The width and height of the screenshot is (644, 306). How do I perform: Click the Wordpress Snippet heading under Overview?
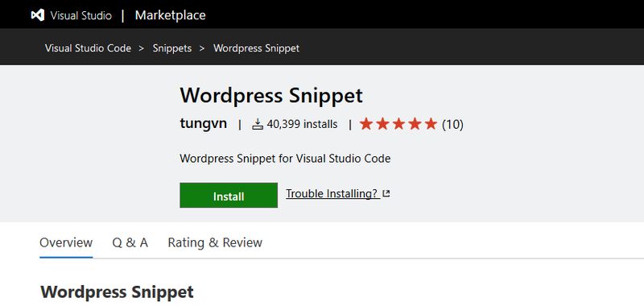(x=117, y=292)
